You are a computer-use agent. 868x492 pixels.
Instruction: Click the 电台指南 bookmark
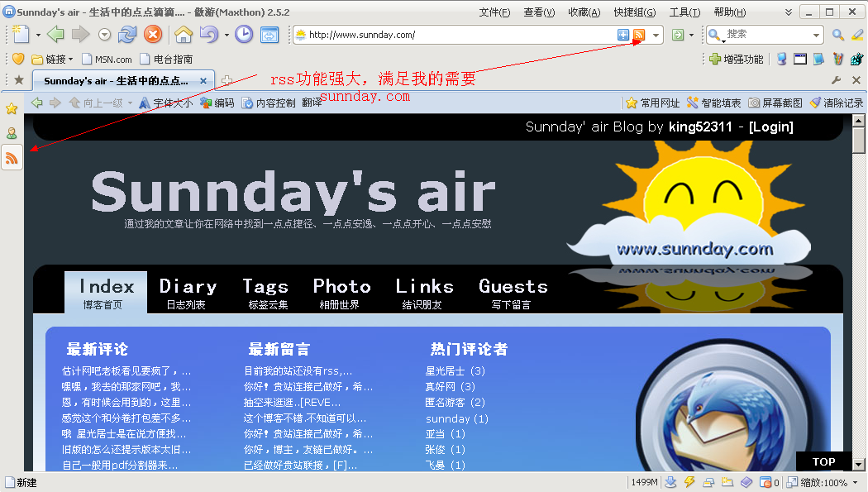coord(166,59)
